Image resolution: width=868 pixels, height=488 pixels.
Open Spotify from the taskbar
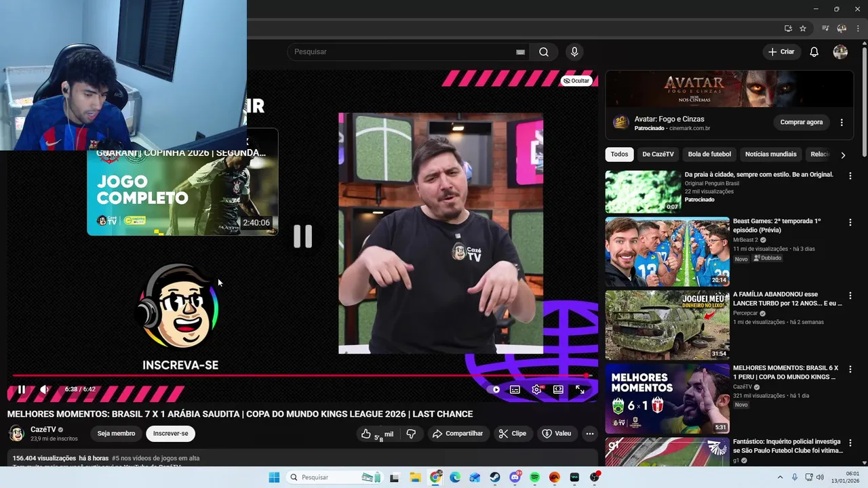pos(534,477)
